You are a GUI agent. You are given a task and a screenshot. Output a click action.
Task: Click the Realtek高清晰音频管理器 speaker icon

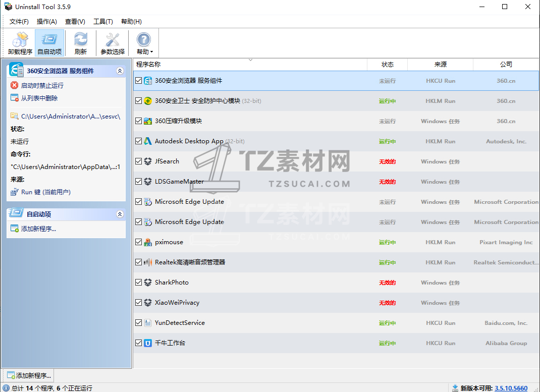point(148,262)
